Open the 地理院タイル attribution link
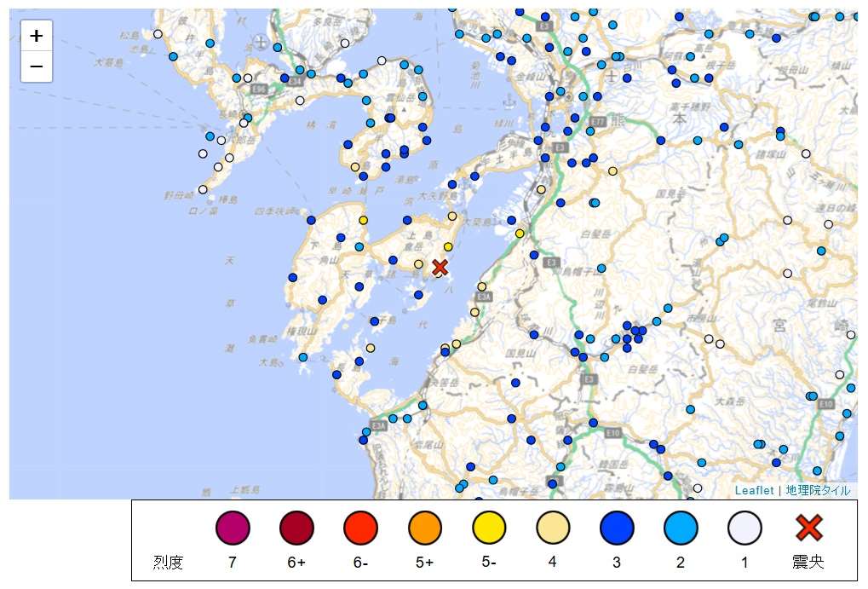The height and width of the screenshot is (589, 868). tap(818, 490)
